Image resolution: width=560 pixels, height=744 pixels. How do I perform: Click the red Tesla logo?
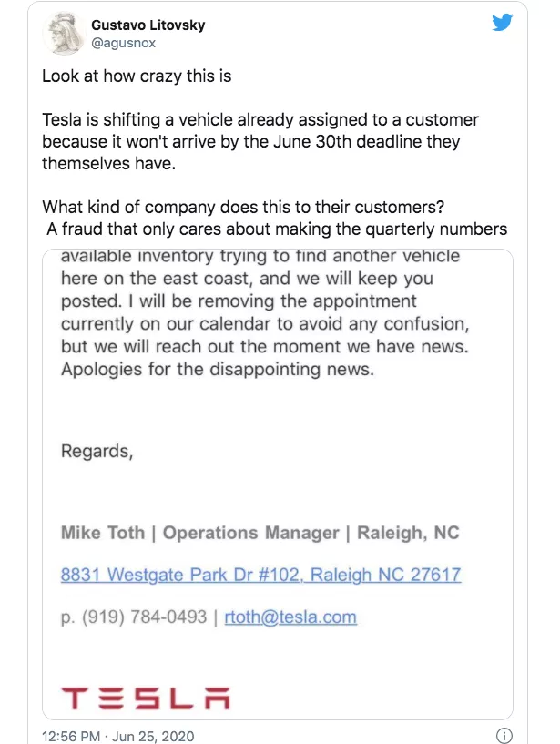tap(145, 698)
